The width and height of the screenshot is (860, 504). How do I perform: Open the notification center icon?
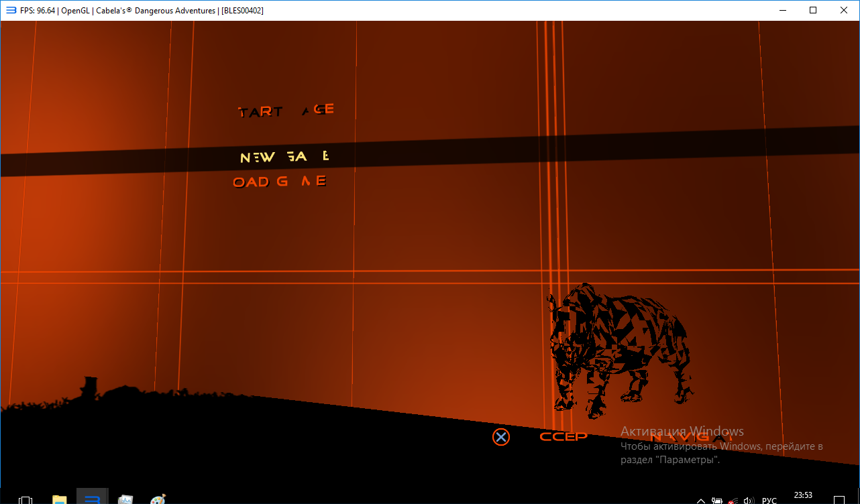(839, 500)
